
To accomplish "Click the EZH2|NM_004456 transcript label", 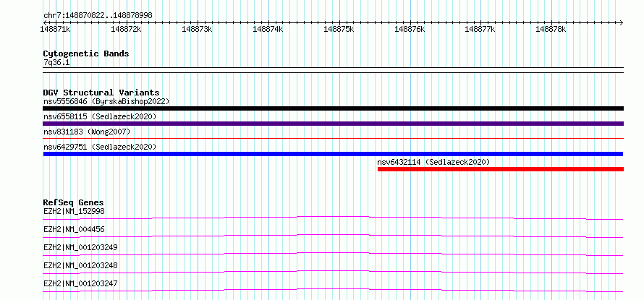I will (x=74, y=229).
